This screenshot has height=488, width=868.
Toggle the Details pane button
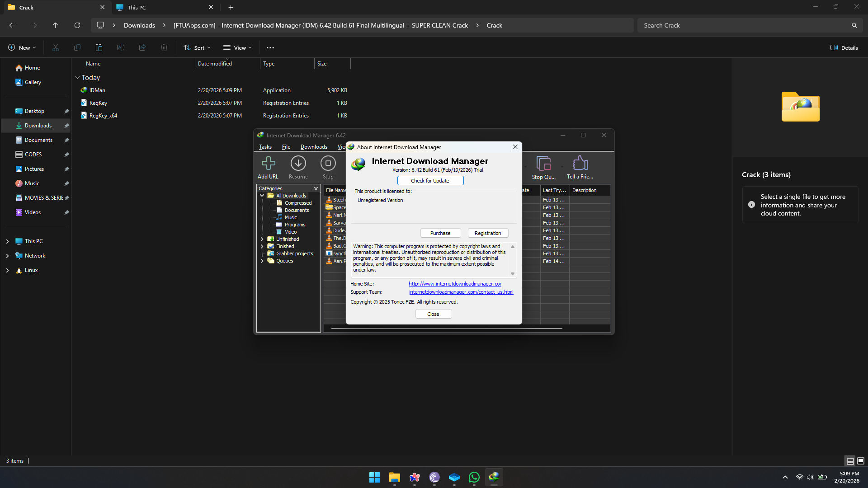coord(844,47)
